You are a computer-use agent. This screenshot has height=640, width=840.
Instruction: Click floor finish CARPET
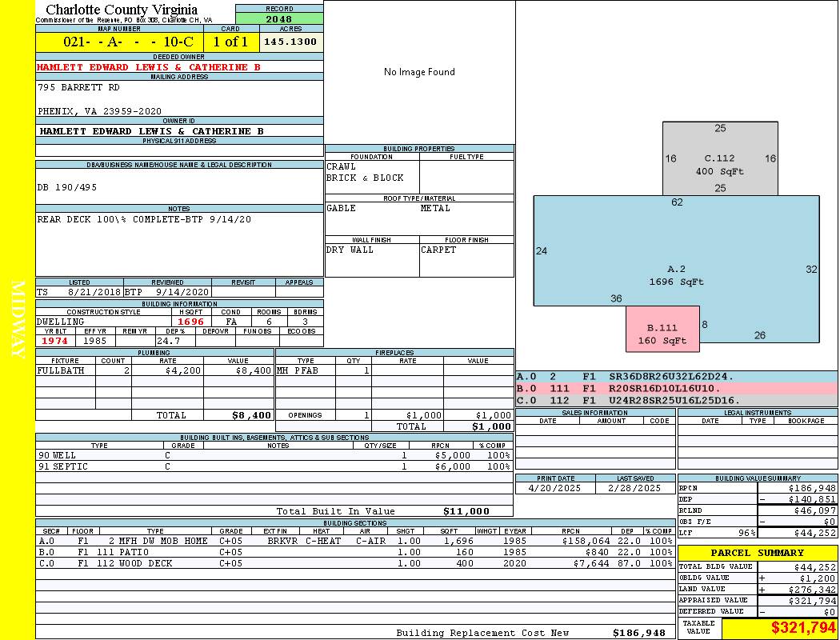coord(438,250)
